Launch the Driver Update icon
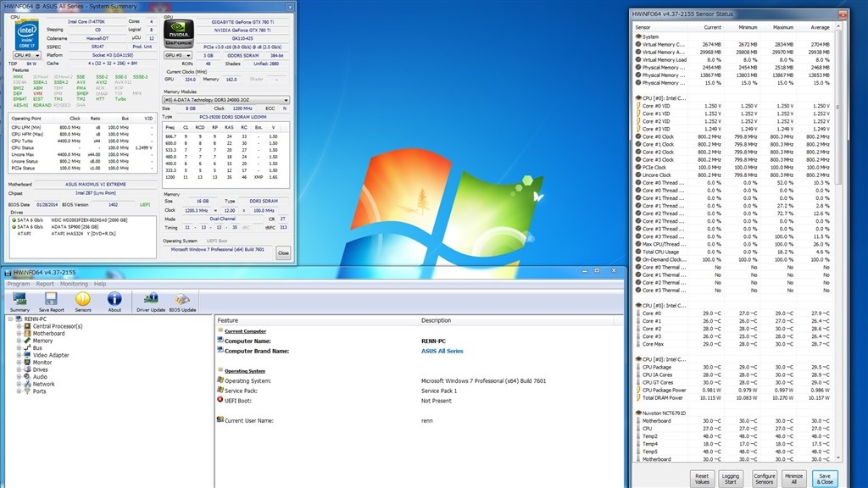 coord(151,302)
